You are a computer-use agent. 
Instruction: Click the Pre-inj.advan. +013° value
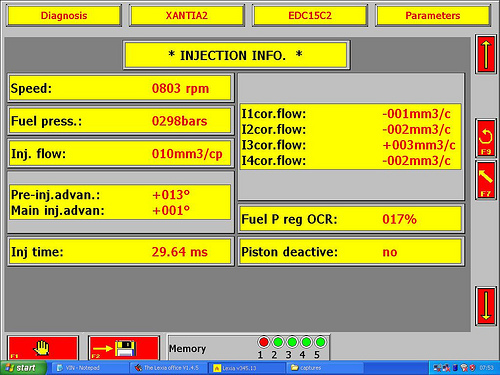click(171, 195)
